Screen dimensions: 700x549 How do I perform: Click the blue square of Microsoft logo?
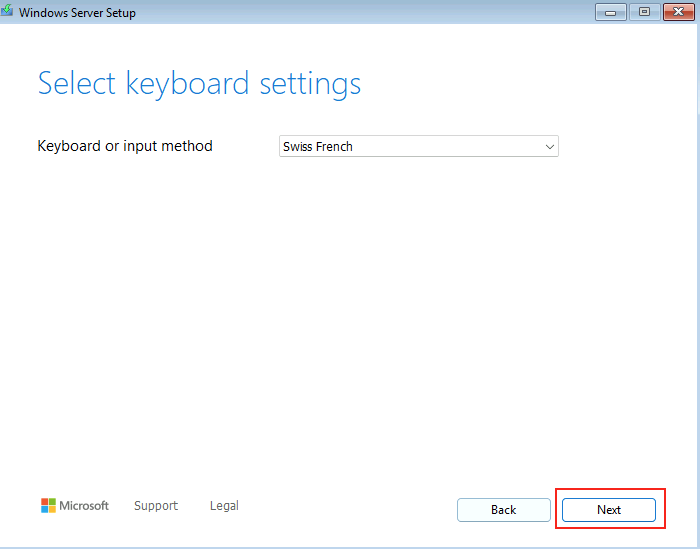pos(45,509)
